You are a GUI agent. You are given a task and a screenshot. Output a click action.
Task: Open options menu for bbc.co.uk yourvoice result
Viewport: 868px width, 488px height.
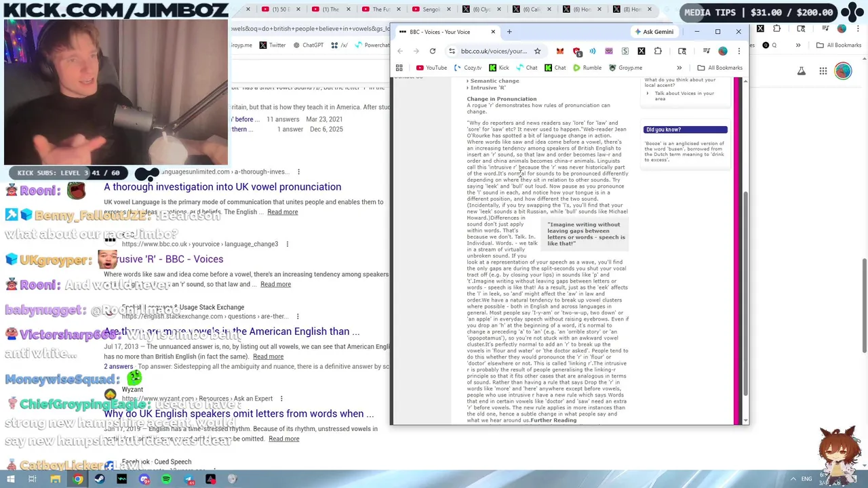coord(288,244)
